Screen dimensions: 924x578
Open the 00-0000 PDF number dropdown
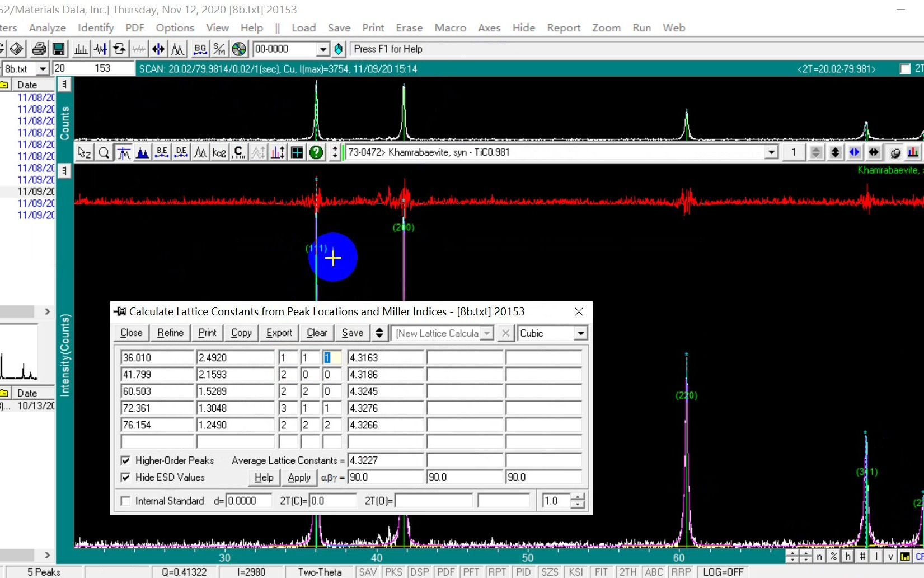[x=323, y=49]
